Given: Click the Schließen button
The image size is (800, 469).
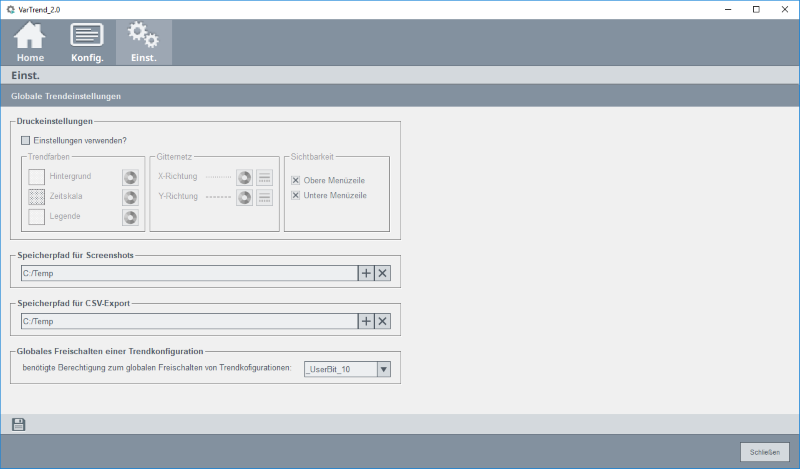Looking at the screenshot, I should [x=764, y=452].
